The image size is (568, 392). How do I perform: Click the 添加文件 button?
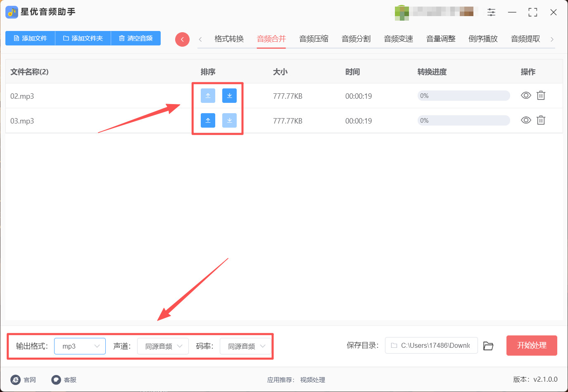click(x=30, y=38)
